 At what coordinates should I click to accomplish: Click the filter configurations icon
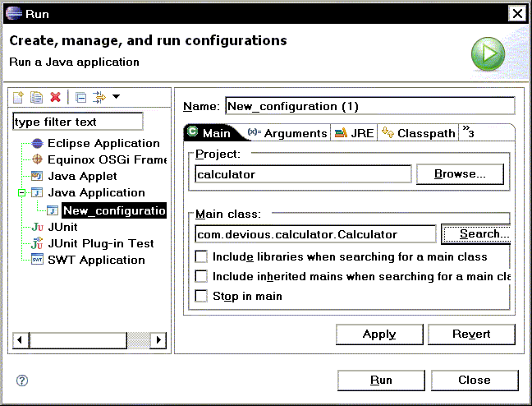(99, 97)
